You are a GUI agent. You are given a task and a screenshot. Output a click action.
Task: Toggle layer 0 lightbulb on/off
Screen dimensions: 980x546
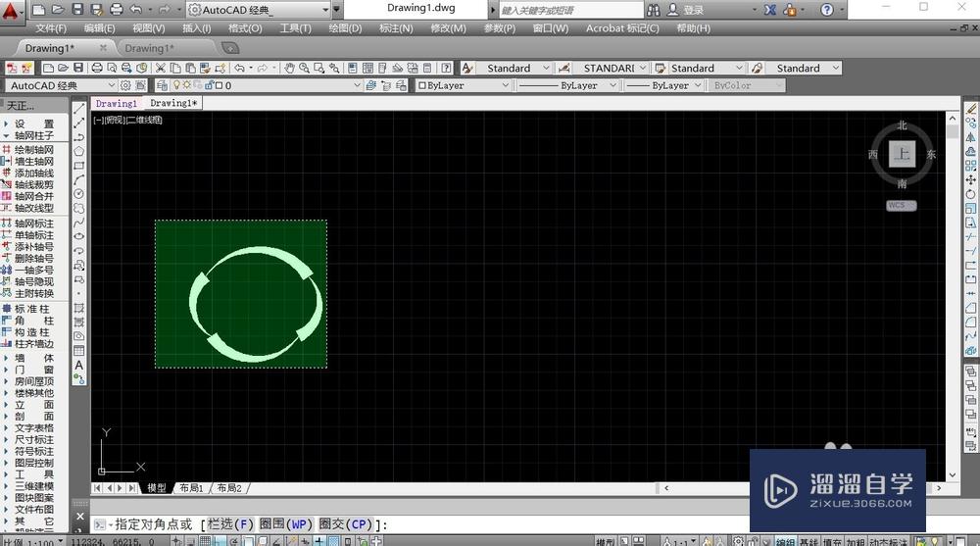pos(176,85)
